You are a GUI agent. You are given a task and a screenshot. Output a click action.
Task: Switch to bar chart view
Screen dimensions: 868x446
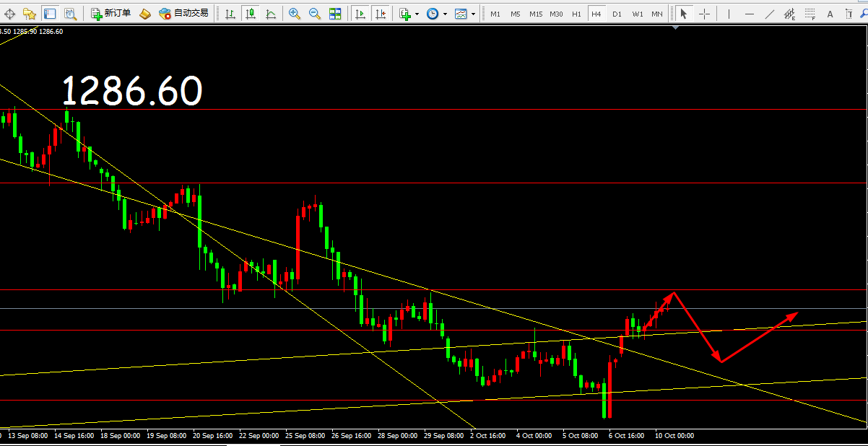(230, 13)
